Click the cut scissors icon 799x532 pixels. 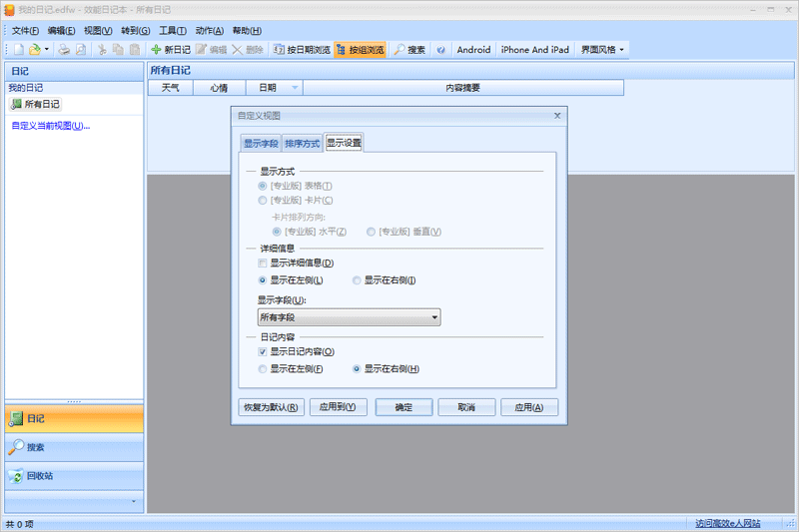click(x=103, y=49)
